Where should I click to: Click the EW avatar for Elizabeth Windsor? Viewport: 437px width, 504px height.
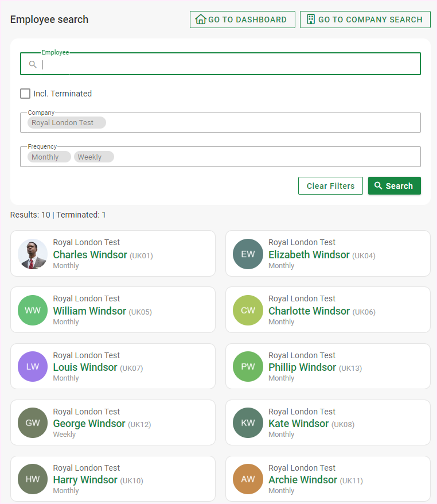248,254
